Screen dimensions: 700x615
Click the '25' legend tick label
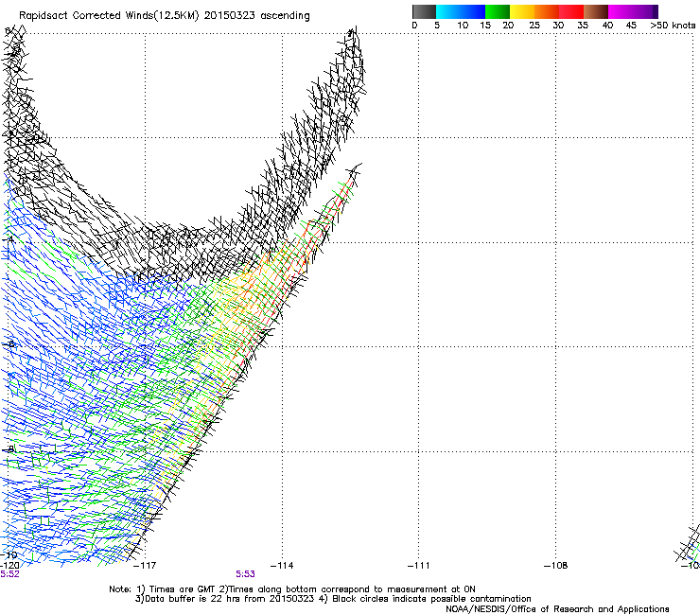[x=534, y=26]
